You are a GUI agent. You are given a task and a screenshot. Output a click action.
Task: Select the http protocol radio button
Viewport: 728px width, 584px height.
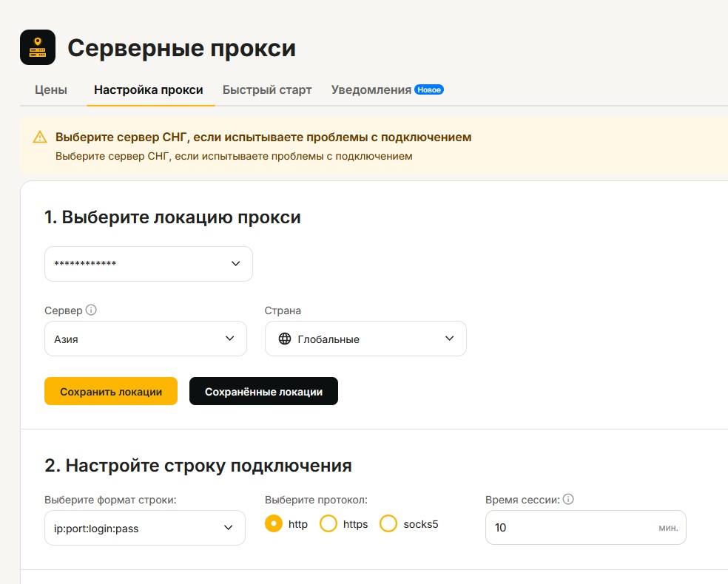274,523
